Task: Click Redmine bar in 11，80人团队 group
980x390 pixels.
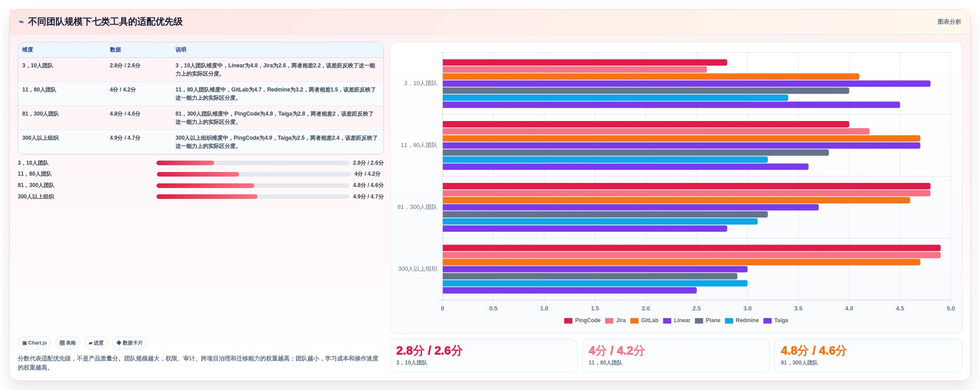Action: pos(605,160)
